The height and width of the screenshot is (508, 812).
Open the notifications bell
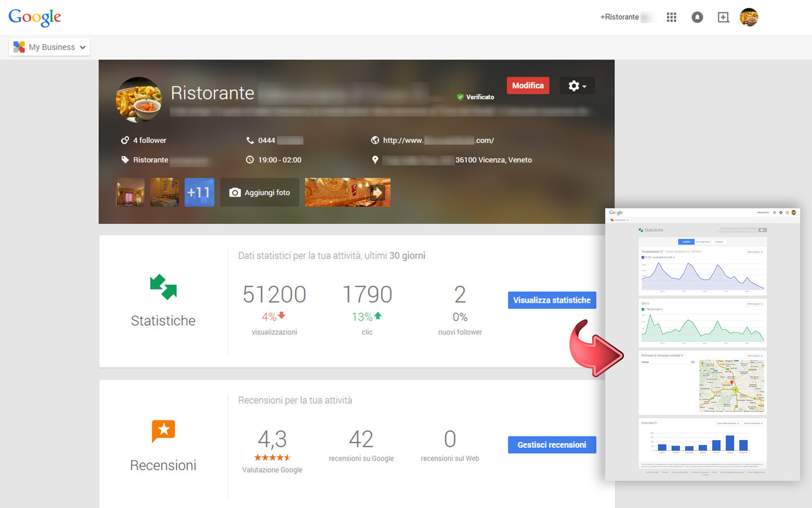point(698,17)
